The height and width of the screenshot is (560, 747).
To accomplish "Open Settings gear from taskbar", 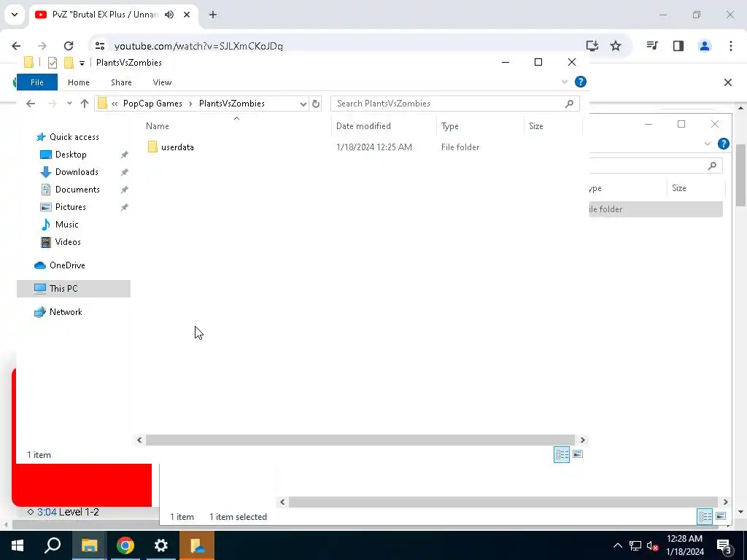I will pos(161,545).
